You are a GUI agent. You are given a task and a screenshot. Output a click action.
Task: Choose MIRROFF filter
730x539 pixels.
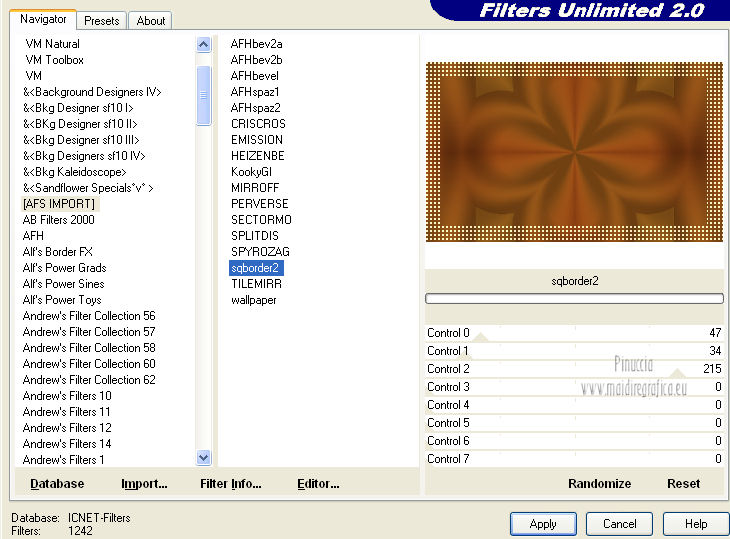coord(255,188)
